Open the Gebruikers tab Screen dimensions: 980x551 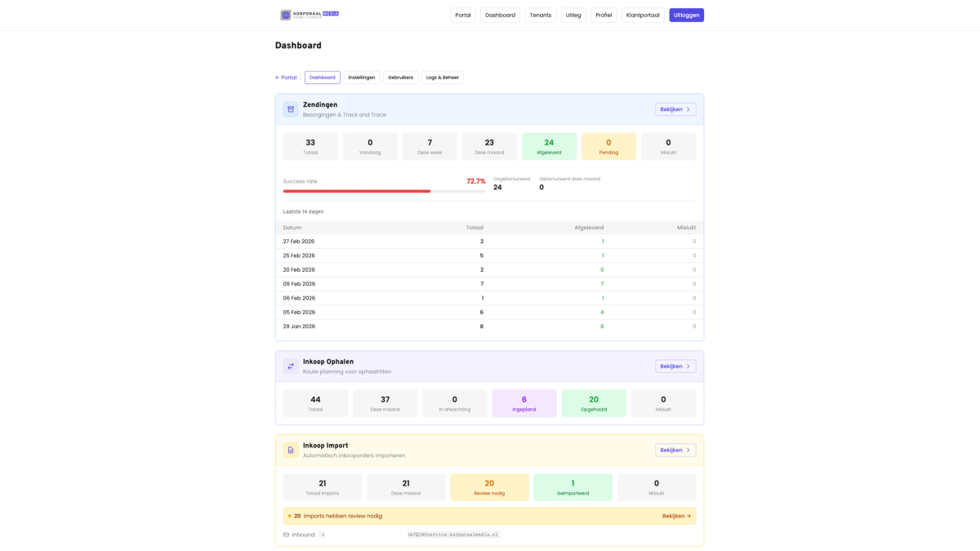[400, 78]
